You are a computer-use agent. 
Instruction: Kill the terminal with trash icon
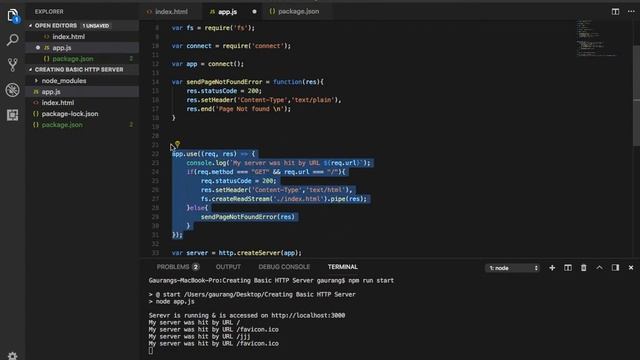point(584,268)
